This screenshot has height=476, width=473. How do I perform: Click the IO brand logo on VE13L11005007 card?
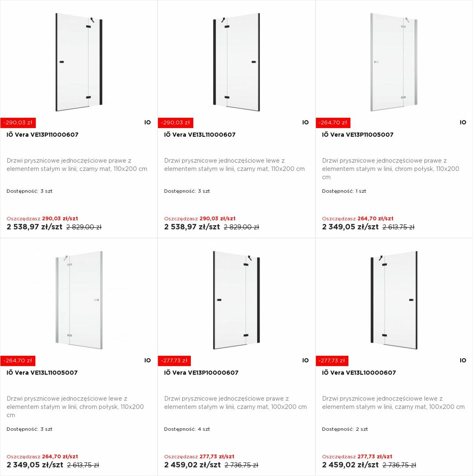(148, 361)
